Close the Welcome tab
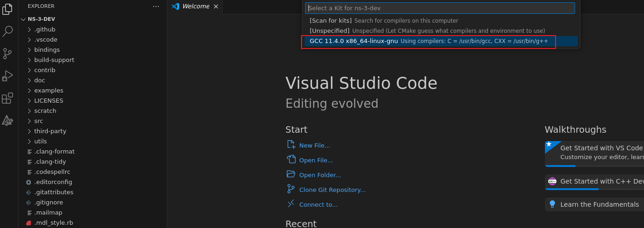644x228 pixels. click(x=216, y=6)
